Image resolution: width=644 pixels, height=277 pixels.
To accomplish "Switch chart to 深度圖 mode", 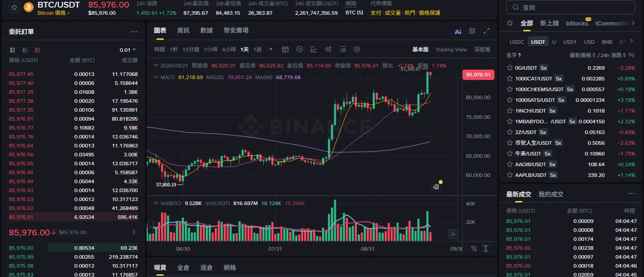I will pos(482,50).
